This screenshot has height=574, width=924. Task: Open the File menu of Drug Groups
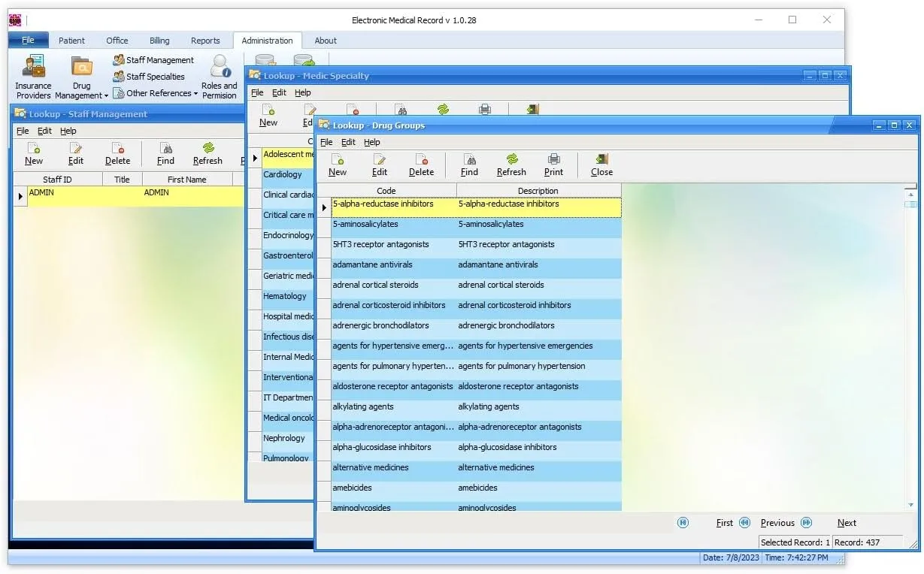pyautogui.click(x=326, y=141)
